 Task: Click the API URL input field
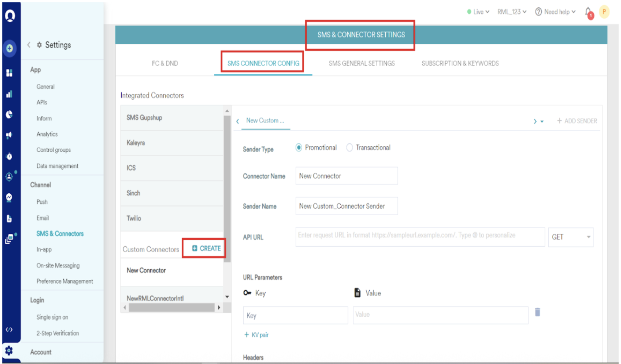pyautogui.click(x=420, y=237)
